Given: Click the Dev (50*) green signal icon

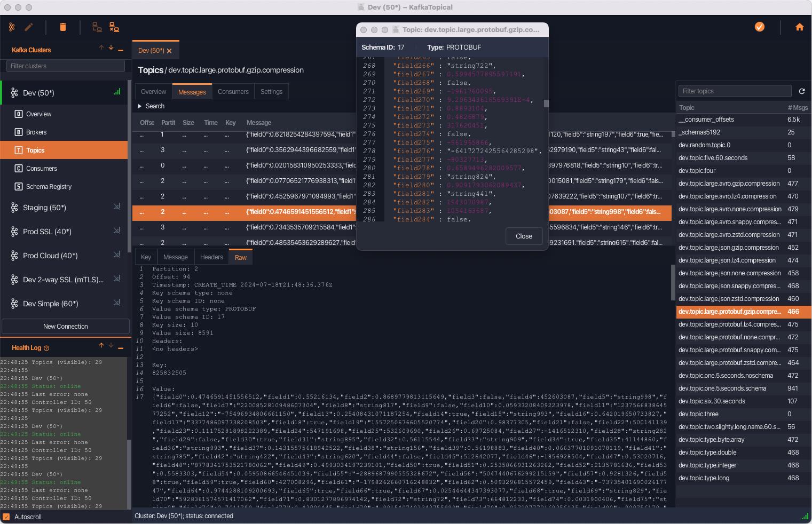Looking at the screenshot, I should pyautogui.click(x=117, y=92).
